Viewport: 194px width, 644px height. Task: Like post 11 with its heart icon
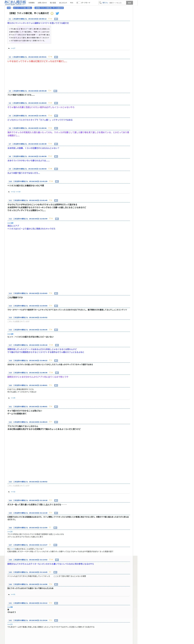[x=50, y=200]
